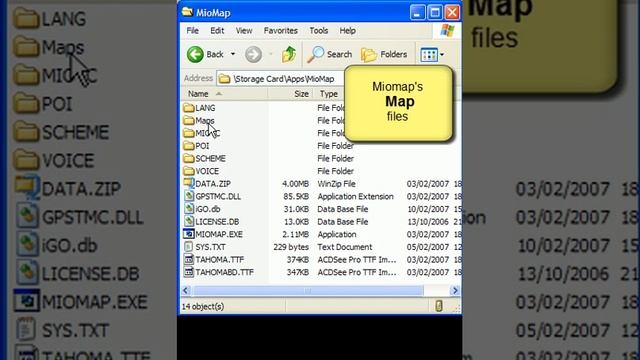Sort files by the Size column
This screenshot has height=360, width=640.
click(291, 94)
